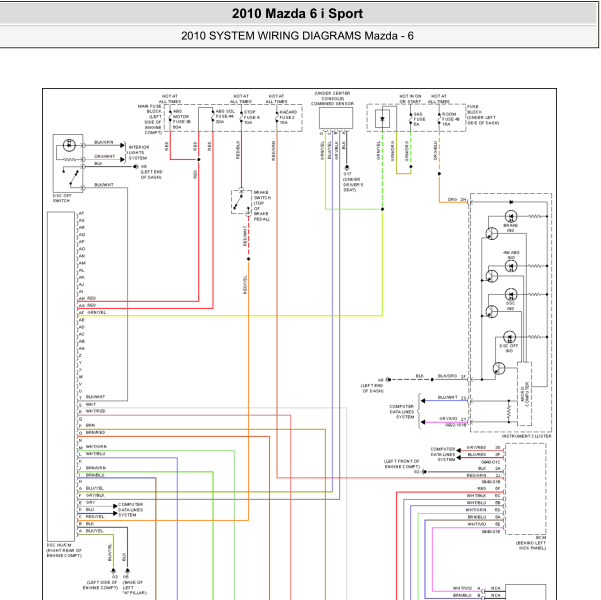Click the 'MICRO COMPUTER' box label
This screenshot has height=600, width=601.
[525, 394]
